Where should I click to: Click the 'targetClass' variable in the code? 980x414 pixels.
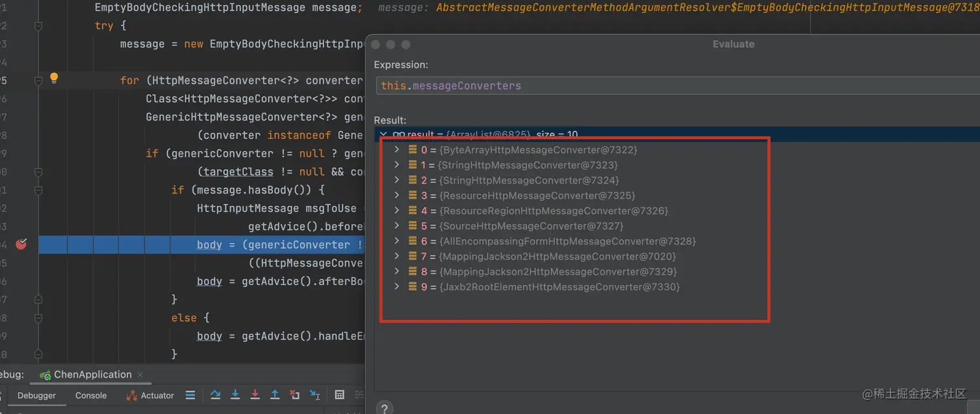pyautogui.click(x=238, y=172)
